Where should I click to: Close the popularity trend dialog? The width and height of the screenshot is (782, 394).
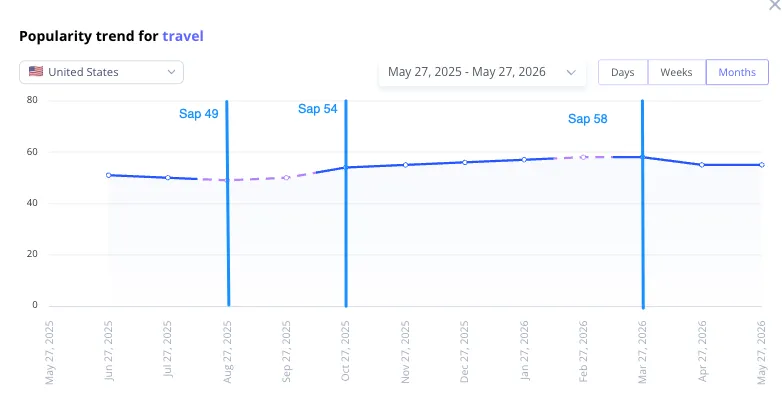tap(776, 4)
